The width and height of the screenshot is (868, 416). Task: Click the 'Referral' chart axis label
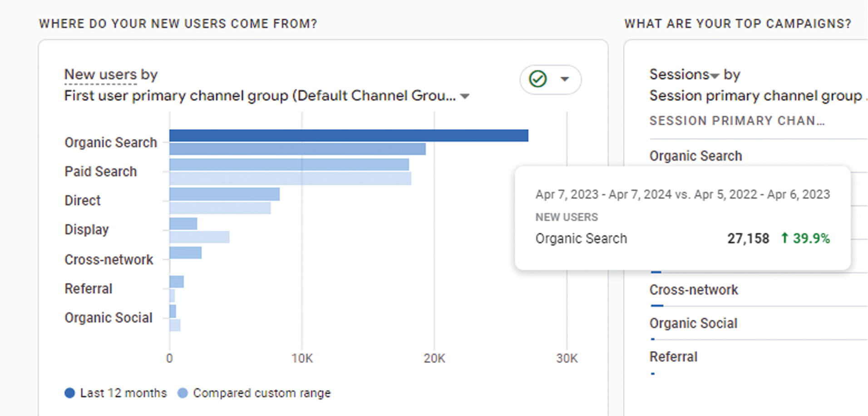point(89,289)
